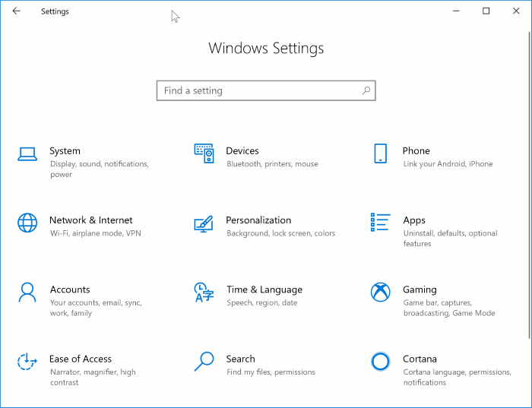Click 'Background, lock screen, colors' text
The image size is (532, 408).
(x=281, y=233)
